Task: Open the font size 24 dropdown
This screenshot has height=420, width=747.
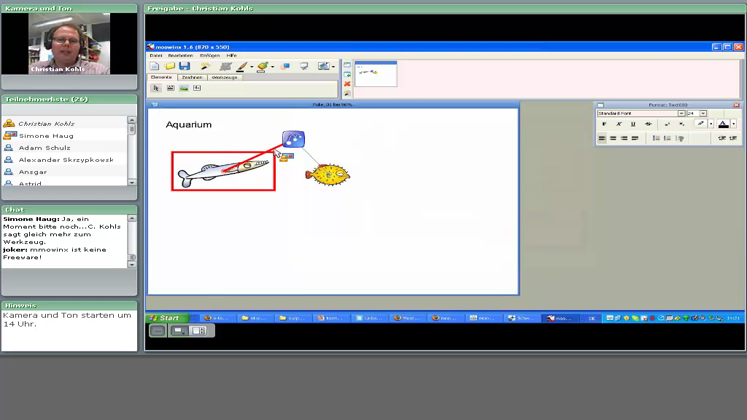Action: click(703, 113)
